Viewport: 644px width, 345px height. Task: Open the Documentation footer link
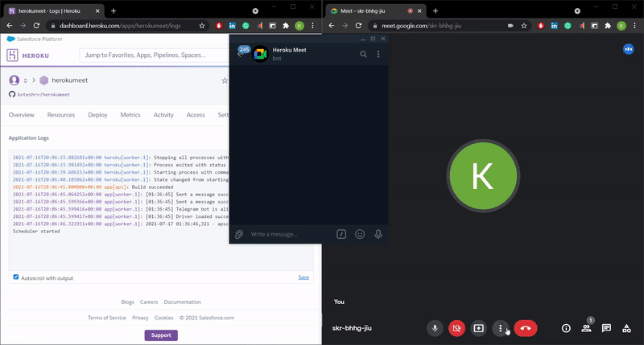pos(183,302)
